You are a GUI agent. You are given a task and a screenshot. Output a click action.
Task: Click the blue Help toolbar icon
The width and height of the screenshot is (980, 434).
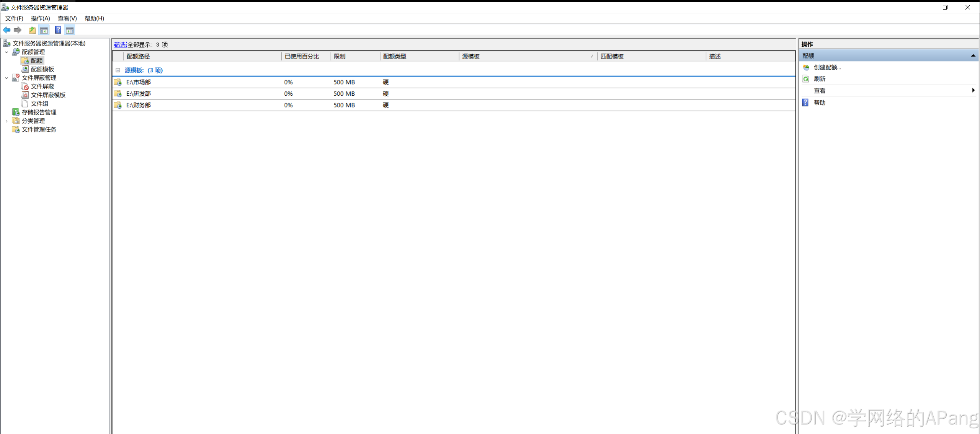[x=58, y=30]
